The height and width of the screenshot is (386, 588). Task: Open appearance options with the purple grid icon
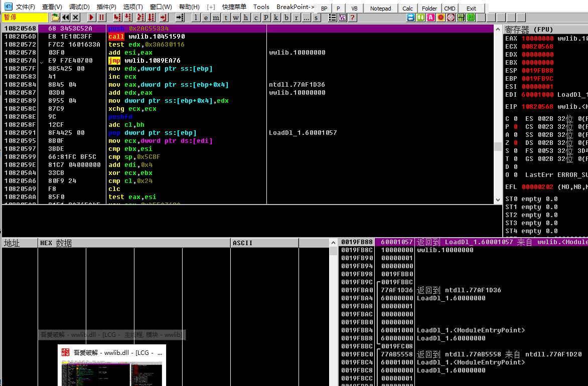click(342, 17)
